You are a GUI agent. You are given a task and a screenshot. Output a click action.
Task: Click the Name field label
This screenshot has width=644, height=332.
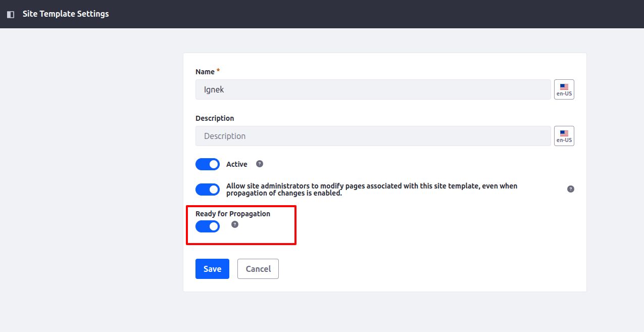pos(205,72)
